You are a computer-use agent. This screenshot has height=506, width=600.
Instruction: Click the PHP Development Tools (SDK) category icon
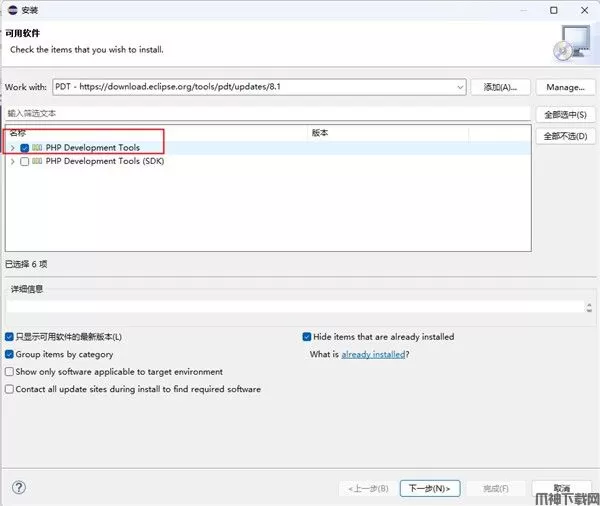click(37, 161)
